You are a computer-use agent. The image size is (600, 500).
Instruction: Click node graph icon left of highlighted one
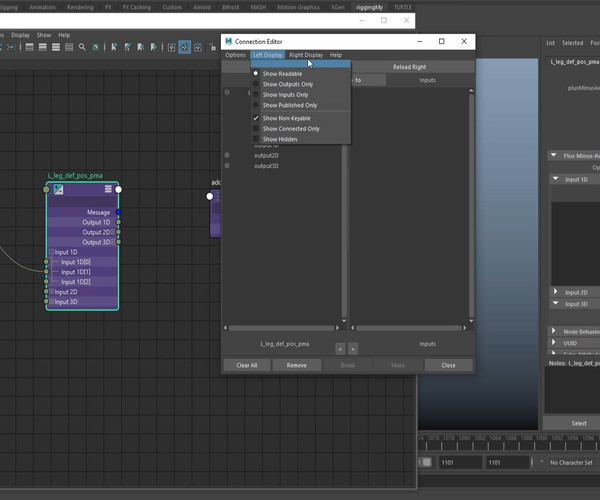coord(171,47)
